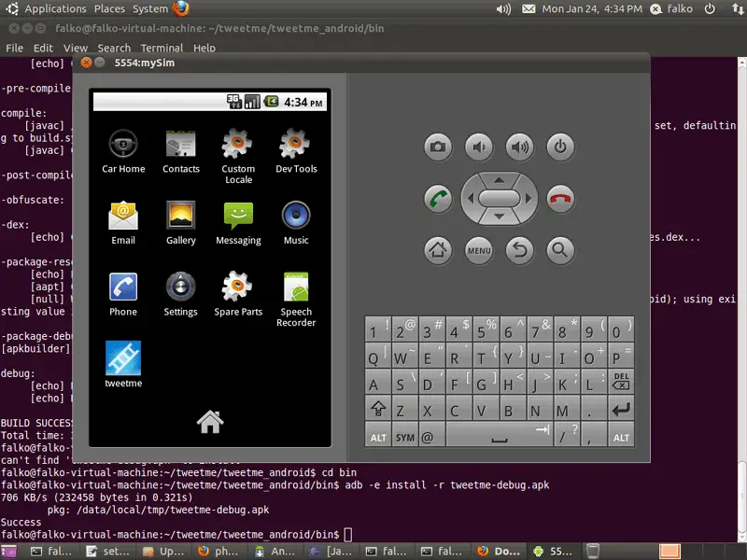Click the emulator MENU button
747x560 pixels.
click(479, 250)
